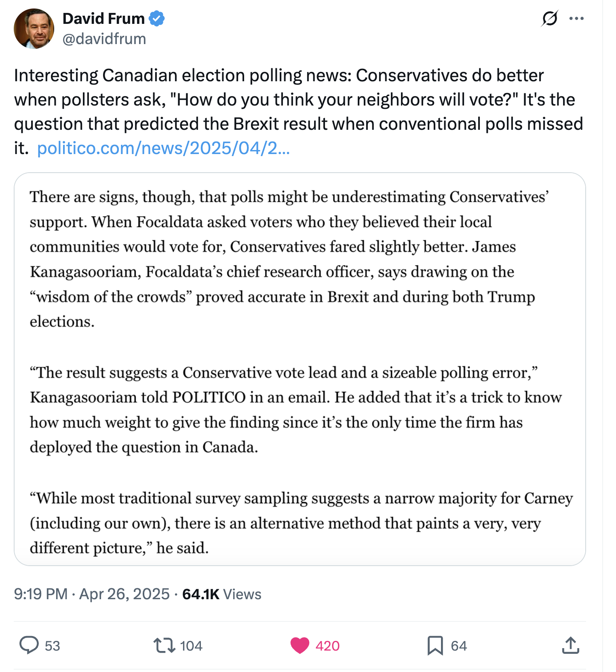Click the repost arrows icon
This screenshot has height=672, width=616.
164,645
